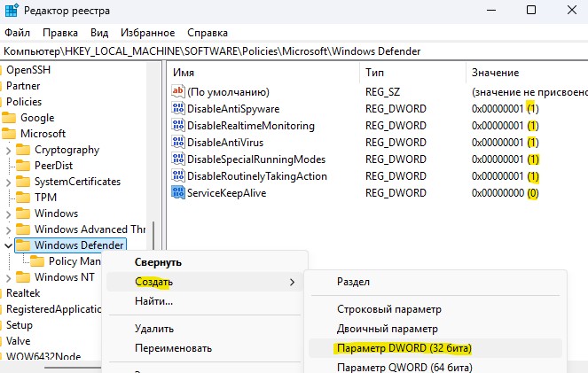
Task: Open the Избранное menu
Action: pos(148,33)
